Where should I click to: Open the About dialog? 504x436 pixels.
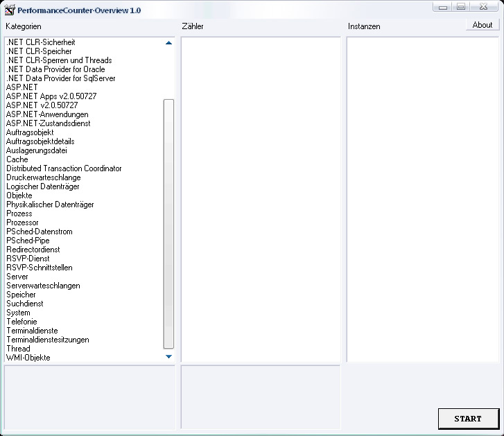pos(482,25)
